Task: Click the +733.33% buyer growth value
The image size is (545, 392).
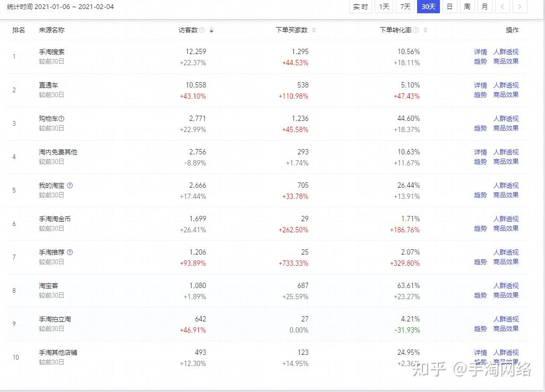Action: click(293, 264)
